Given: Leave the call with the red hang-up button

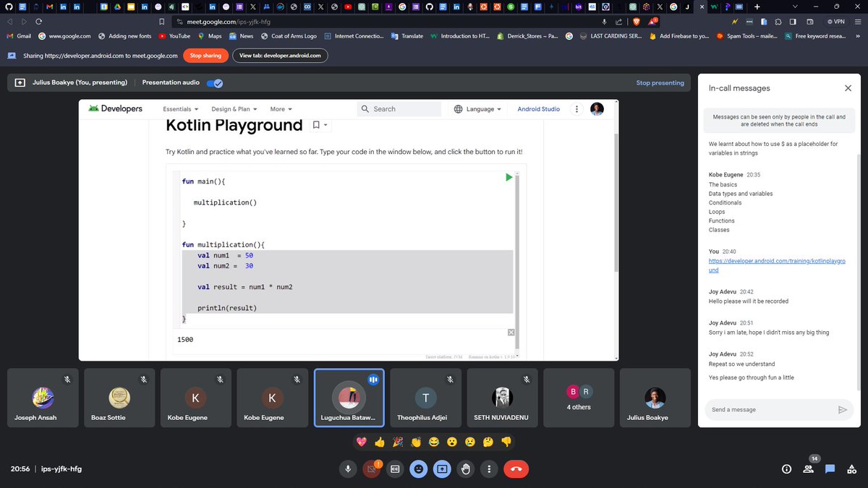Looking at the screenshot, I should point(516,469).
